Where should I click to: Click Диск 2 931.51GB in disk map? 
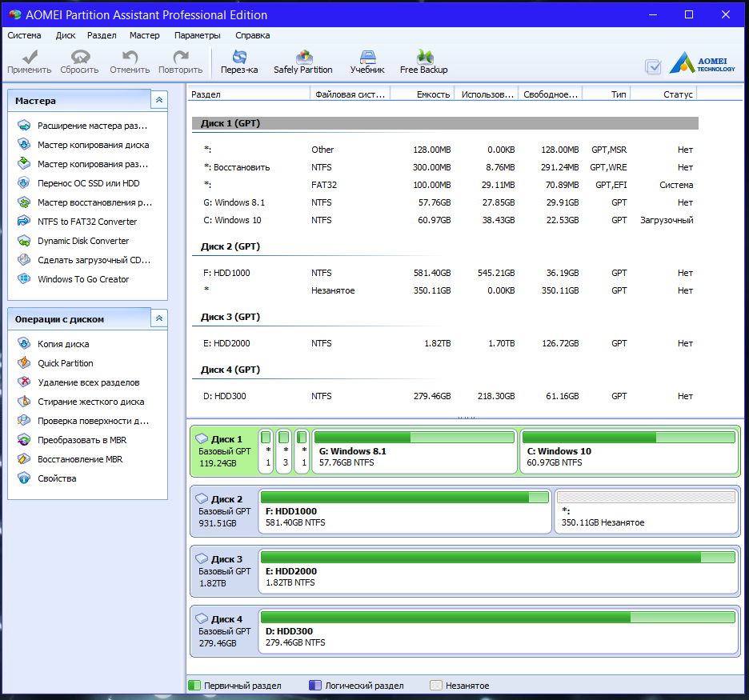point(224,511)
